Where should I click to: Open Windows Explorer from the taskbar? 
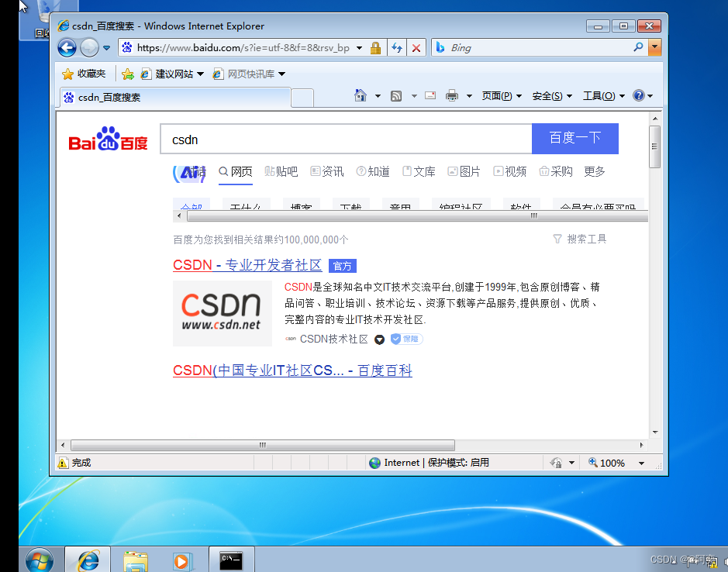coord(136,560)
